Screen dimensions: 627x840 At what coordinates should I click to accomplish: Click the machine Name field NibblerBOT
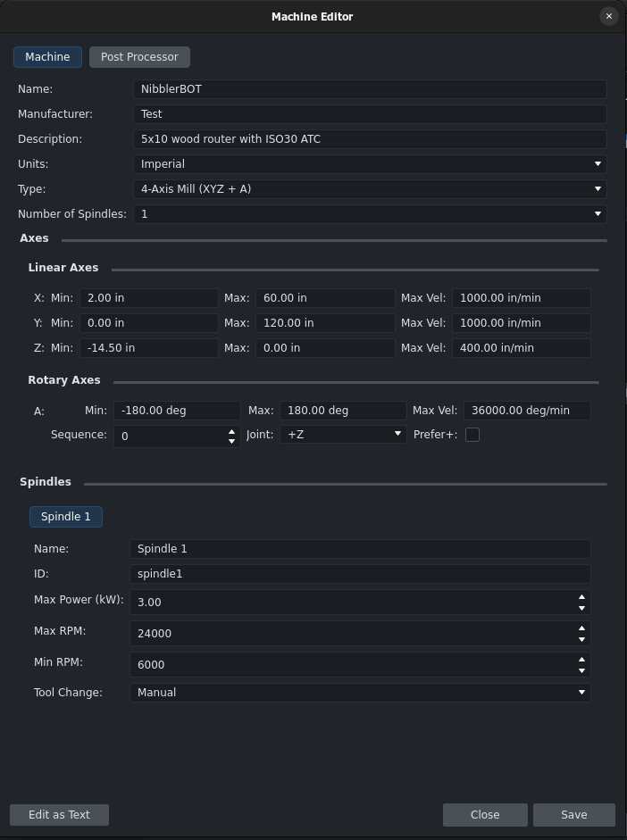370,89
